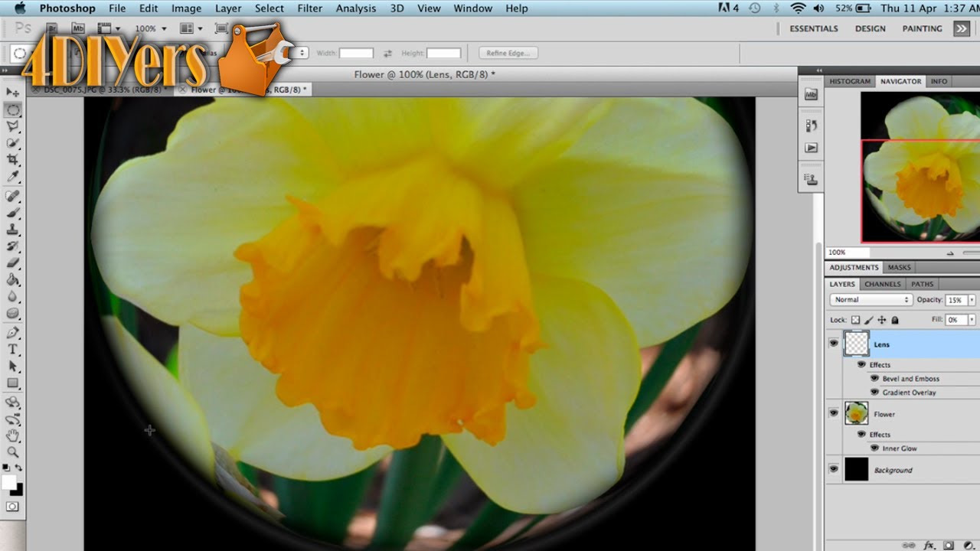Toggle Lens layer Effects visibility
This screenshot has width=980, height=551.
click(x=861, y=365)
